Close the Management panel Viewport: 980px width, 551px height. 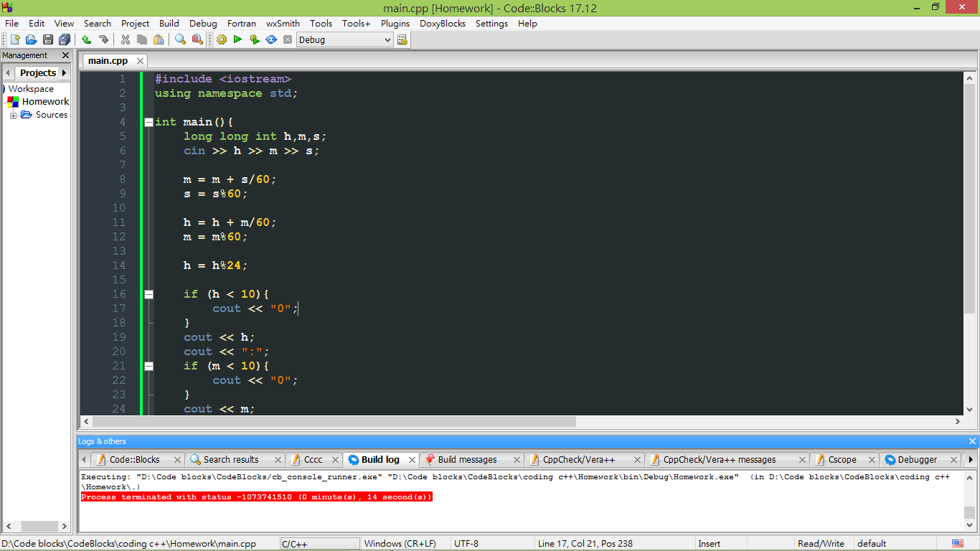(x=65, y=55)
